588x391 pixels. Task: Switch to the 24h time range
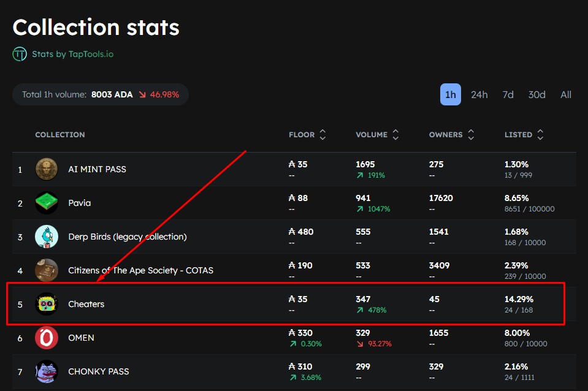(479, 94)
